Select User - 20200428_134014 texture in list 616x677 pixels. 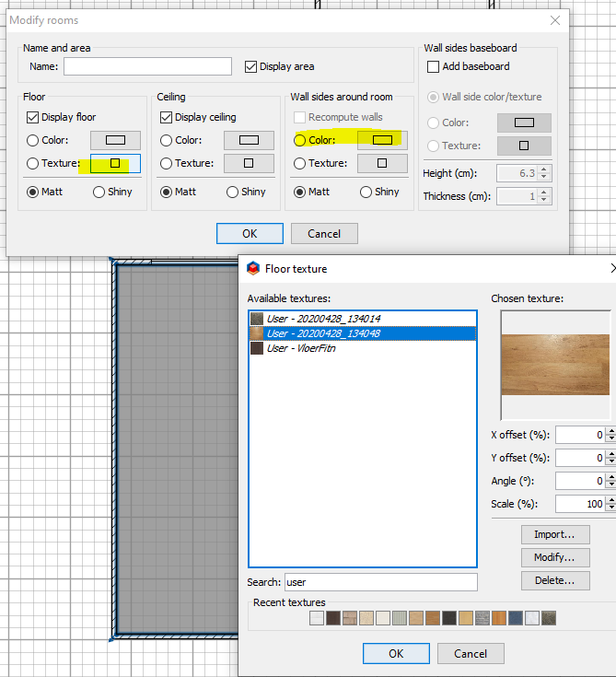pos(363,319)
